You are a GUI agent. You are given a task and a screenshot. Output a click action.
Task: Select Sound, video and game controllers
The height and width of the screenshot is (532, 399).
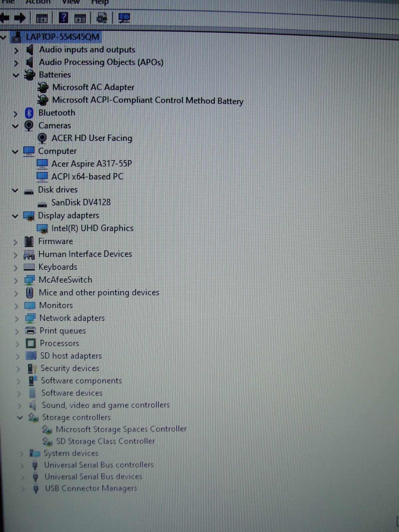click(106, 405)
